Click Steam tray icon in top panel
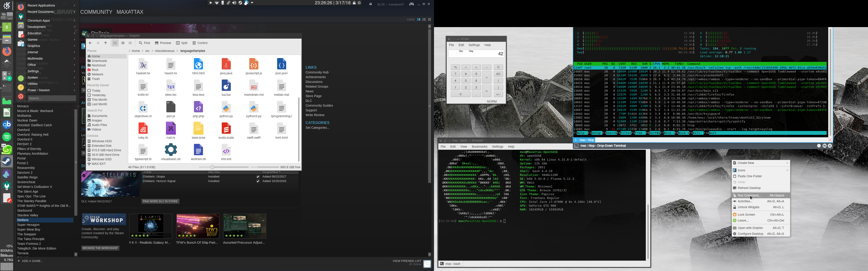 tap(240, 3)
